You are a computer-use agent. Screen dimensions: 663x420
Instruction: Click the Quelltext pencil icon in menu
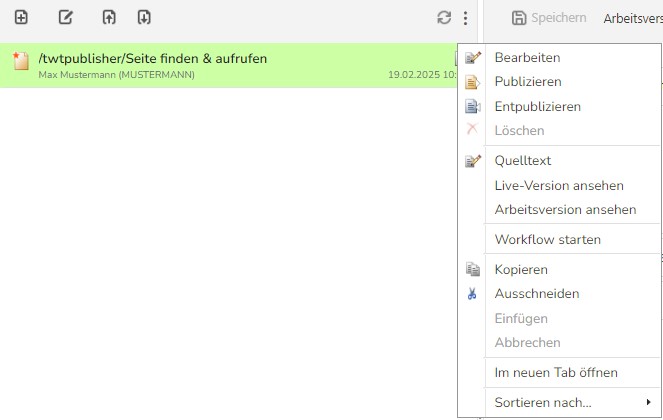click(473, 161)
